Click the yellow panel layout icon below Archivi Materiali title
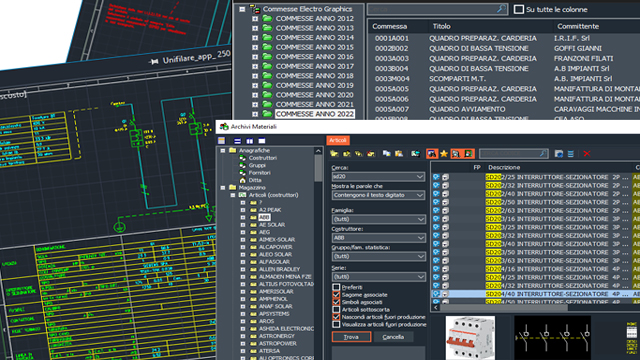 tap(222, 141)
